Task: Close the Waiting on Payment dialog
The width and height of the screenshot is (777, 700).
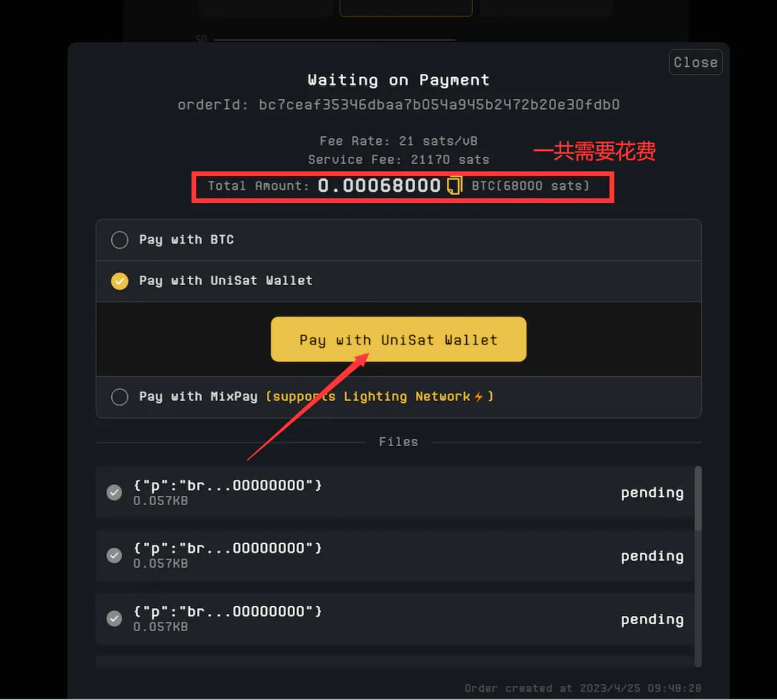Action: [x=696, y=62]
